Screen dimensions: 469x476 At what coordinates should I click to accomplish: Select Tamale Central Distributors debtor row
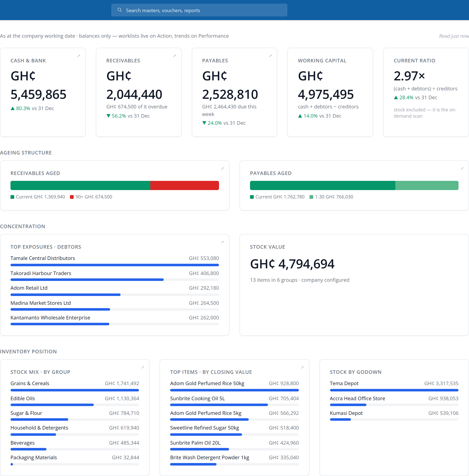[x=115, y=261]
